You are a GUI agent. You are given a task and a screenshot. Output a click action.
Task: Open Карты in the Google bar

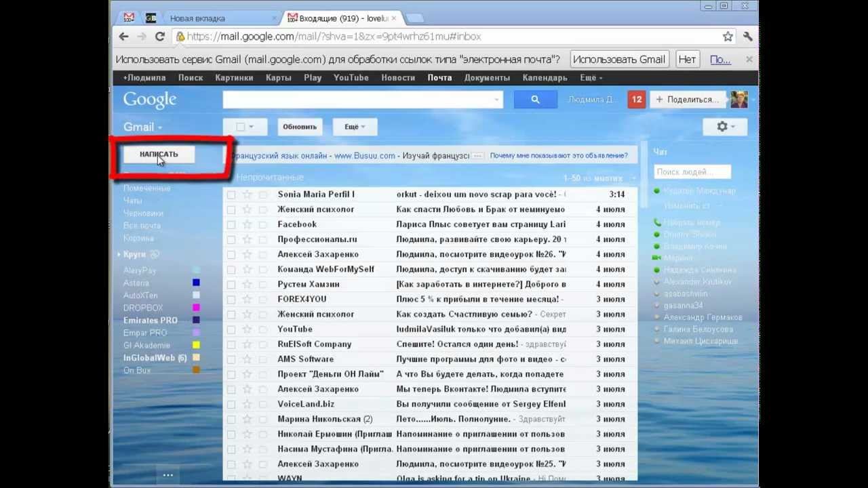point(279,78)
